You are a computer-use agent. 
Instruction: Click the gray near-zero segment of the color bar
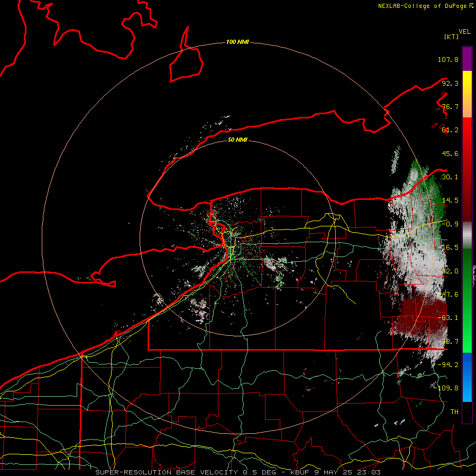[x=467, y=235]
